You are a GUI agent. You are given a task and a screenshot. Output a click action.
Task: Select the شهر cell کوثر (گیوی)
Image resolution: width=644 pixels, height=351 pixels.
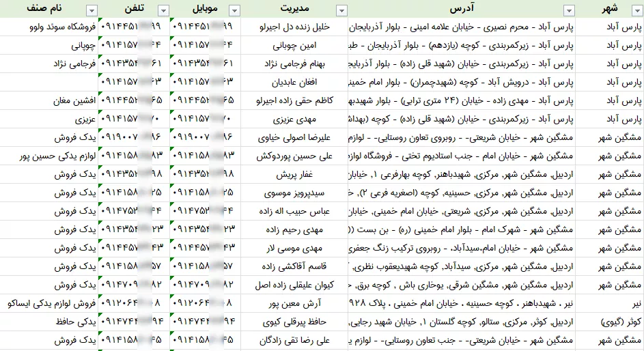609,322
